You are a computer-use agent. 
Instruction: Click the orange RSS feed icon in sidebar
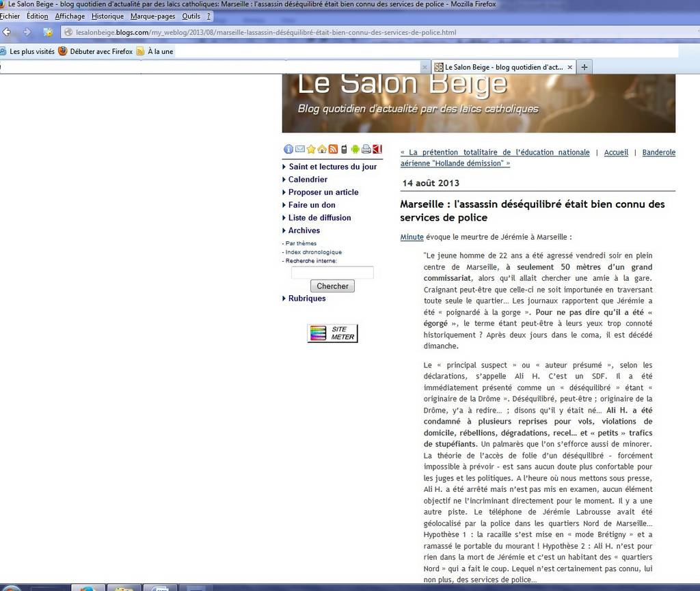[333, 149]
